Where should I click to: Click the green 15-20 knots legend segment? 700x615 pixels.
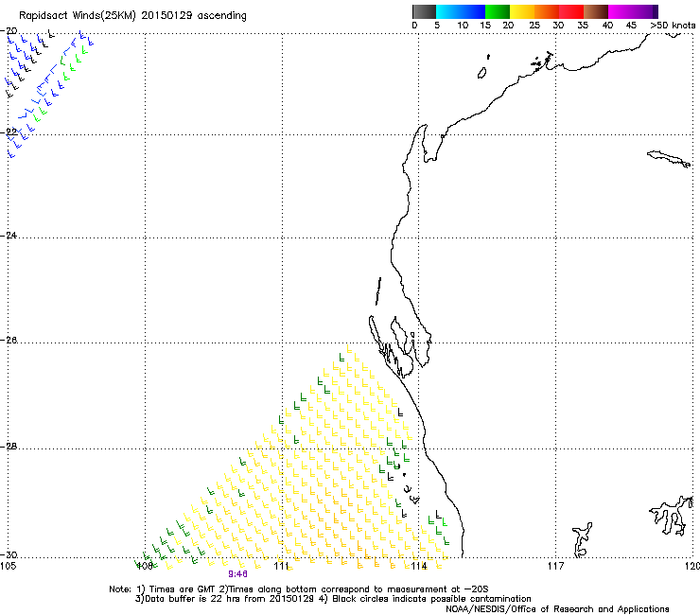(498, 11)
